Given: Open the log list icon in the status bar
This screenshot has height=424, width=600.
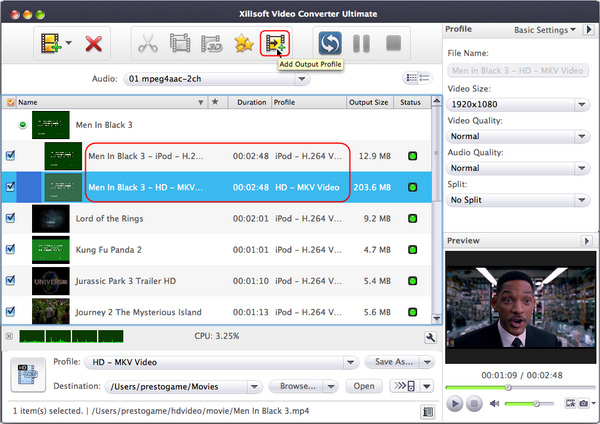Looking at the screenshot, I should click(x=428, y=412).
